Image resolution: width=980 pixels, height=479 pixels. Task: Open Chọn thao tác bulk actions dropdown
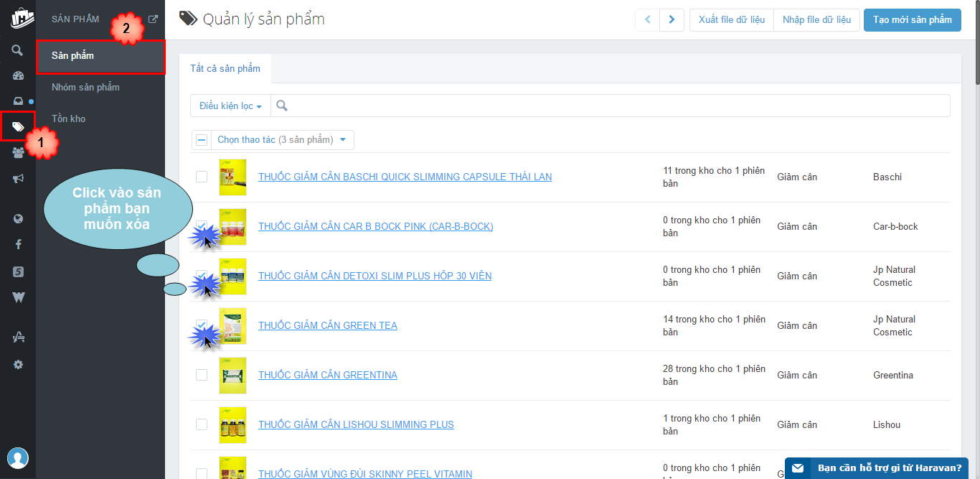click(281, 140)
